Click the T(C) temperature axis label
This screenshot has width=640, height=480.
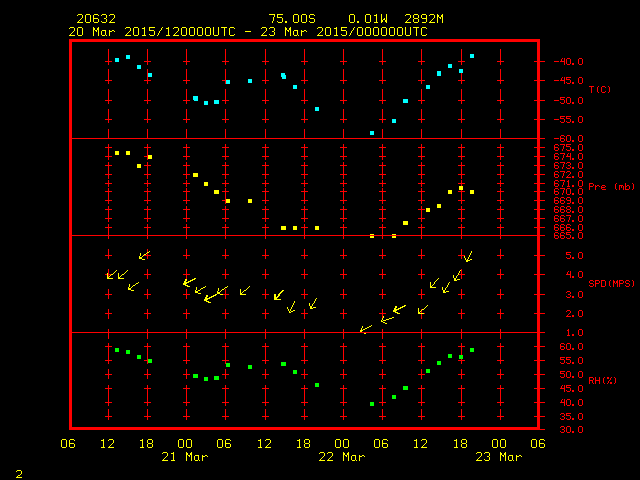click(x=599, y=90)
